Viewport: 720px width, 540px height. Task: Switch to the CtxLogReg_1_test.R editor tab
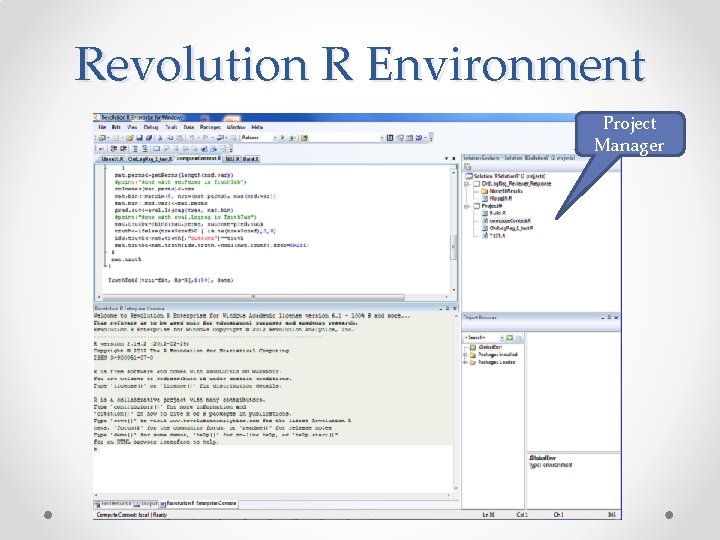tap(150, 159)
